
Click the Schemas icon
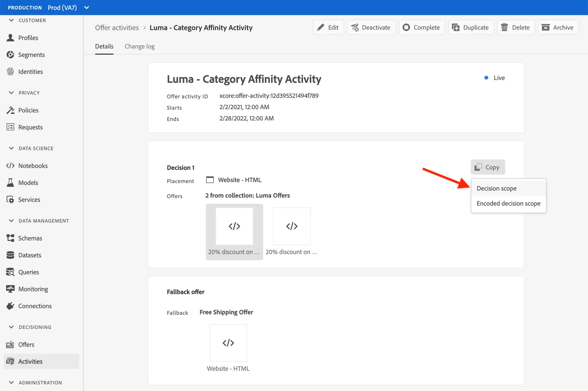point(10,238)
